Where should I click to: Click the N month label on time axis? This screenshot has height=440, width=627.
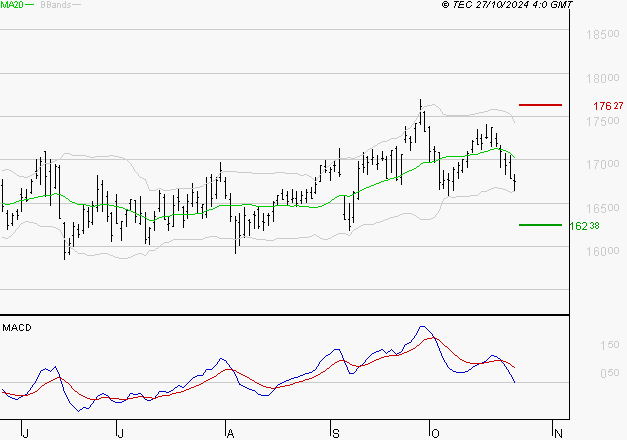click(x=558, y=434)
